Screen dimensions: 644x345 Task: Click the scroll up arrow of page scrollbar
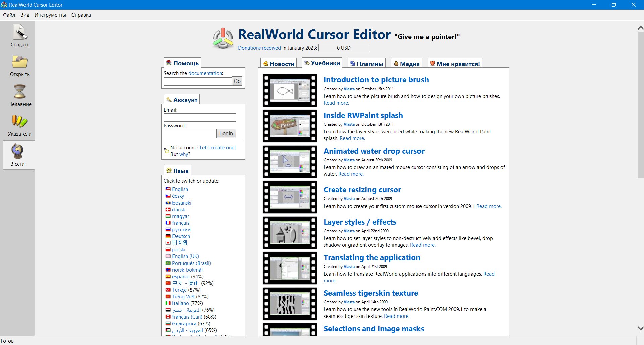[640, 28]
